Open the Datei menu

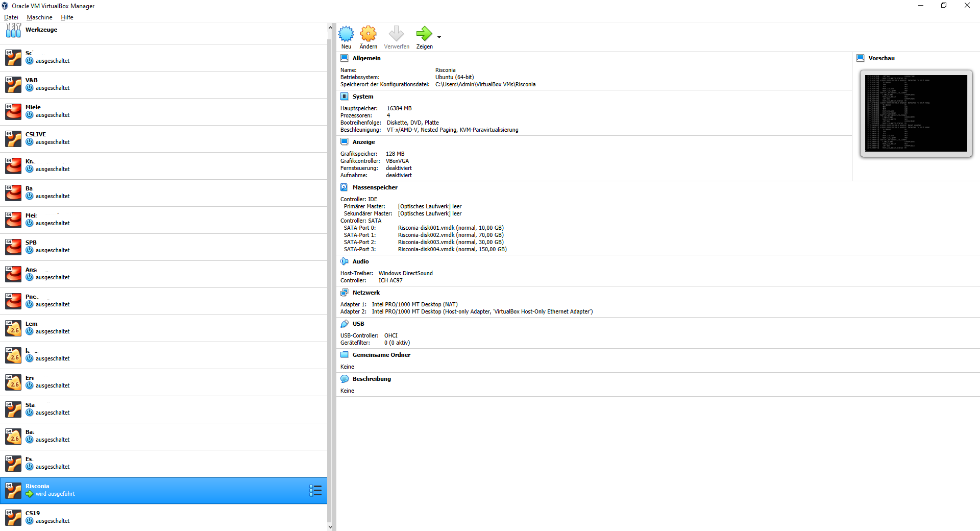pos(11,17)
